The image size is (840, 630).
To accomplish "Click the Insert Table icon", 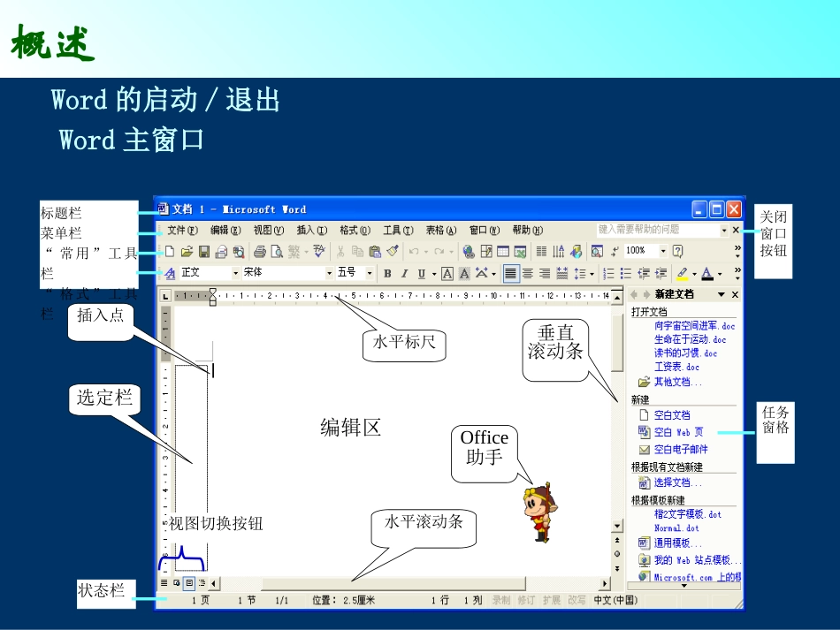I will point(503,251).
